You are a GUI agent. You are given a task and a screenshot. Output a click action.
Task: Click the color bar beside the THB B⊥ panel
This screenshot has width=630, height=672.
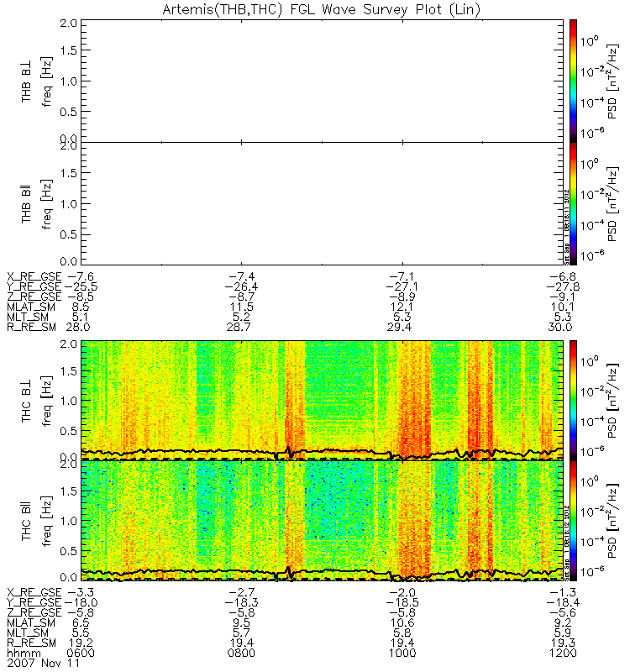click(x=573, y=81)
